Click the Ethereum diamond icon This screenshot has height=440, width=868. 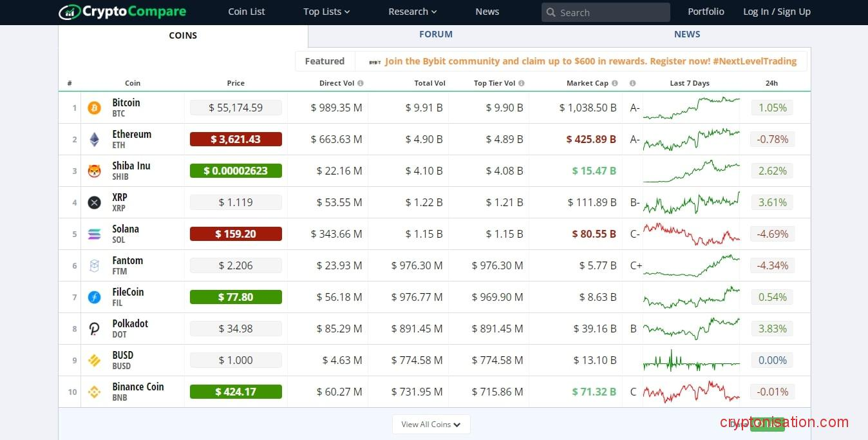click(x=95, y=139)
